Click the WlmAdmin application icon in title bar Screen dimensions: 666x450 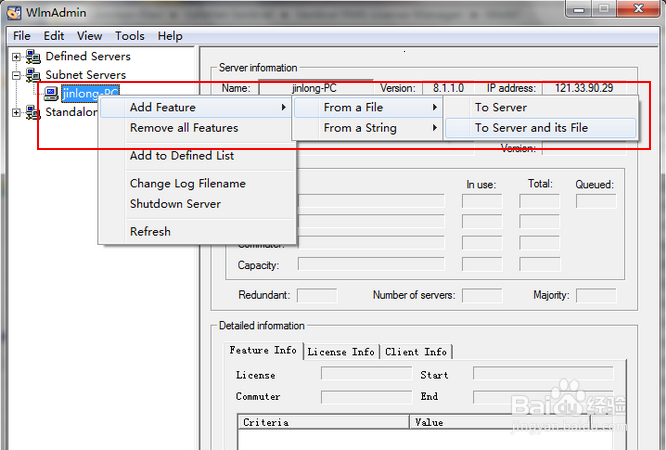tap(14, 12)
